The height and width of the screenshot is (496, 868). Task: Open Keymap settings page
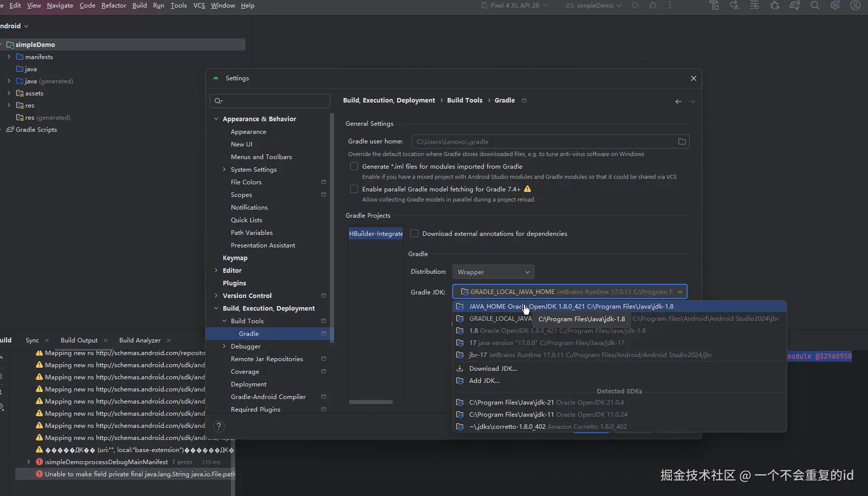235,258
